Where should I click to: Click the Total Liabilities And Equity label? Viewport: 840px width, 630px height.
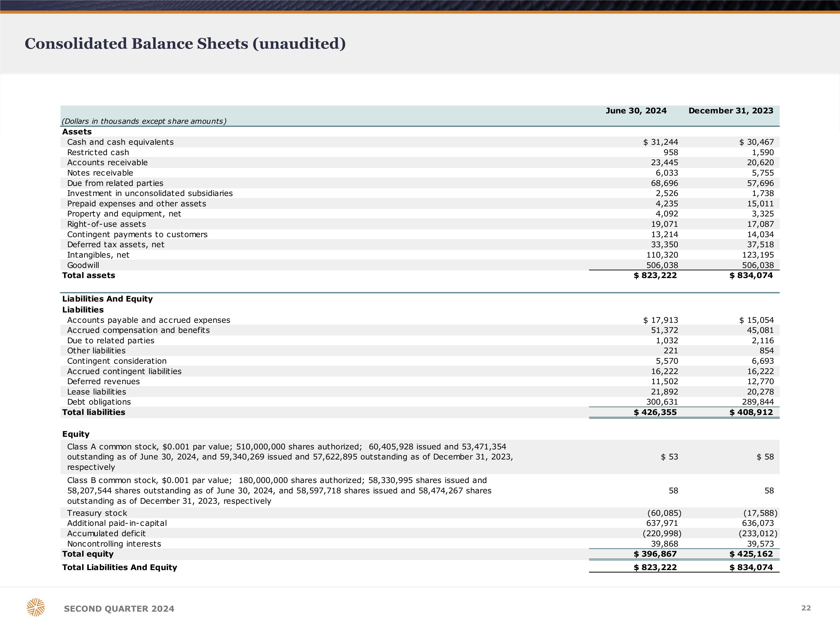coord(120,567)
